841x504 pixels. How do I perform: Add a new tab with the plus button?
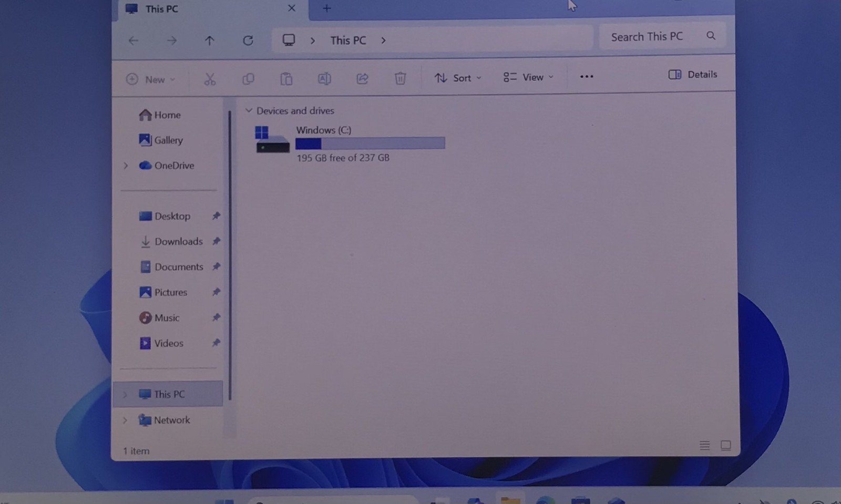(x=326, y=8)
